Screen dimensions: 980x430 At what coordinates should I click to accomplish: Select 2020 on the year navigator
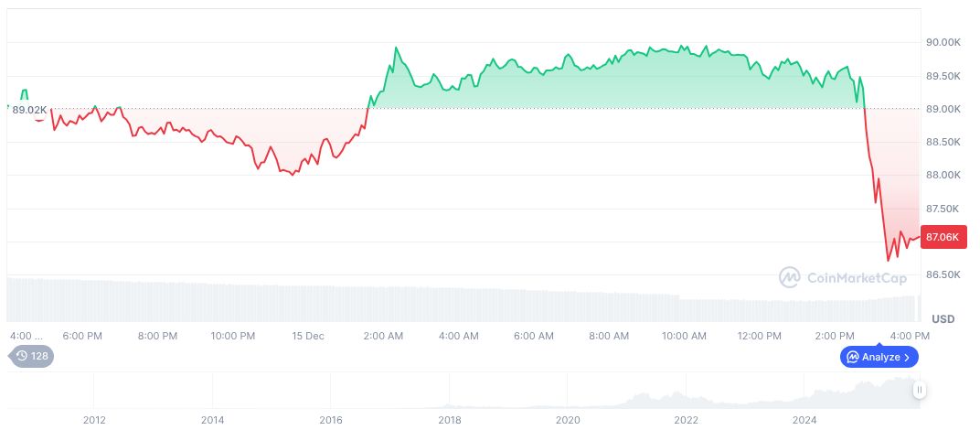(568, 419)
